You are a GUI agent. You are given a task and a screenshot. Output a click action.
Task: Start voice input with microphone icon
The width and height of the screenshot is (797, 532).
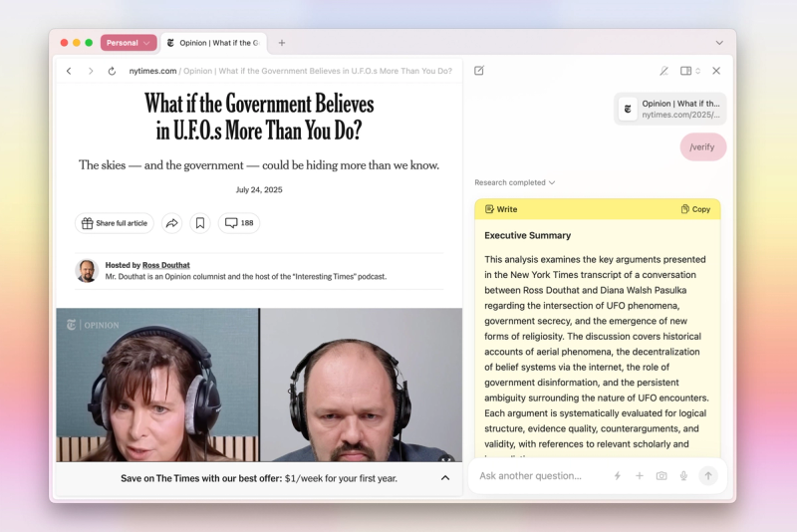pyautogui.click(x=683, y=475)
